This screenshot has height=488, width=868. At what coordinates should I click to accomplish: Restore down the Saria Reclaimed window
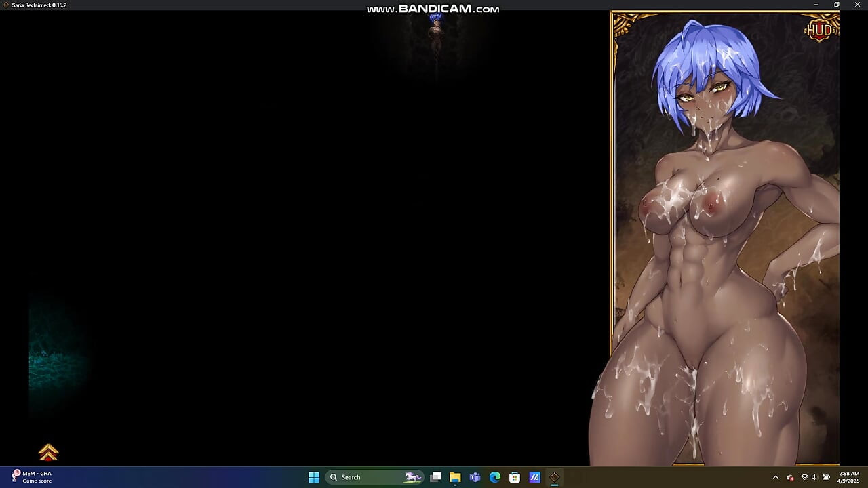pyautogui.click(x=837, y=5)
